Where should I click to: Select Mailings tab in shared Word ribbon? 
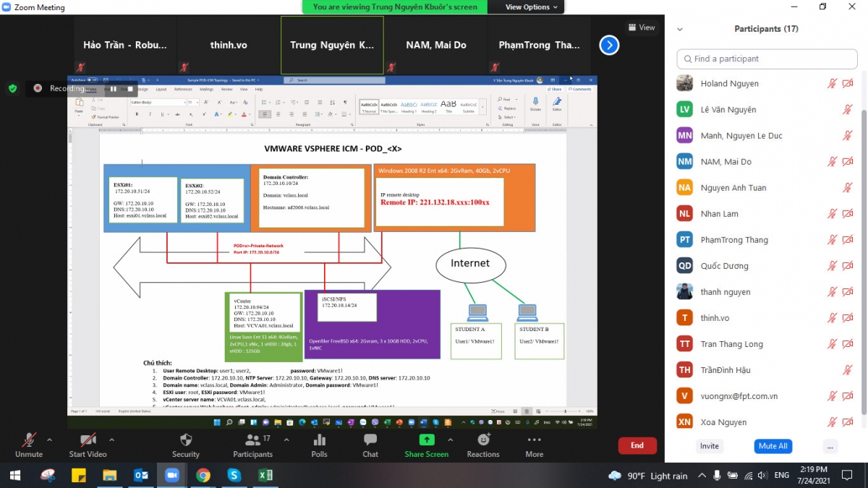pos(206,89)
